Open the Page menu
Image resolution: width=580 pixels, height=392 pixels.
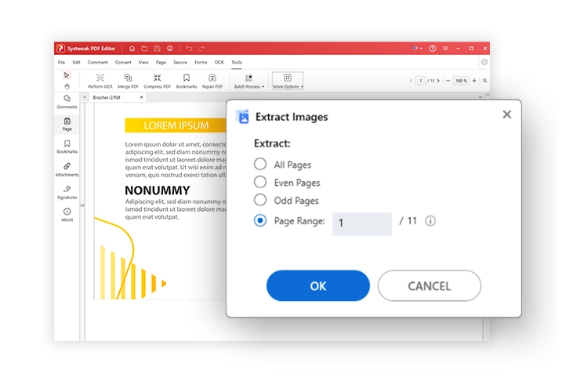click(x=161, y=62)
